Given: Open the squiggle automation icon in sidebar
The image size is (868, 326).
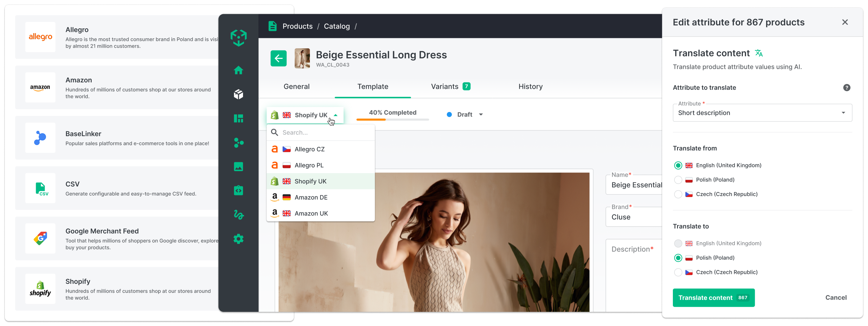Looking at the screenshot, I should coord(238,215).
